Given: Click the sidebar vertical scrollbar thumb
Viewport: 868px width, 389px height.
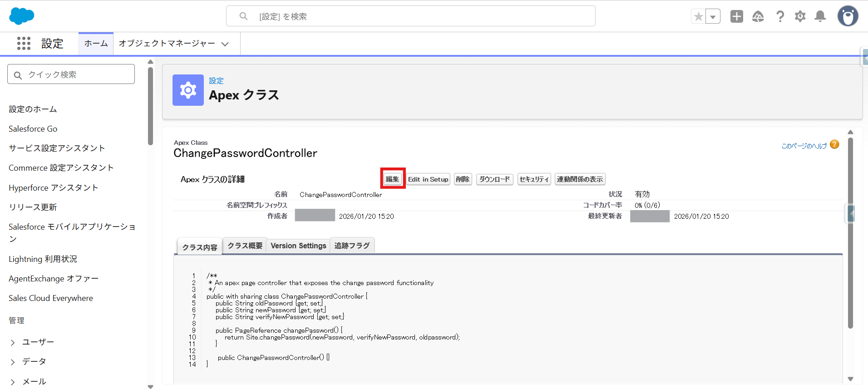Looking at the screenshot, I should tap(150, 106).
